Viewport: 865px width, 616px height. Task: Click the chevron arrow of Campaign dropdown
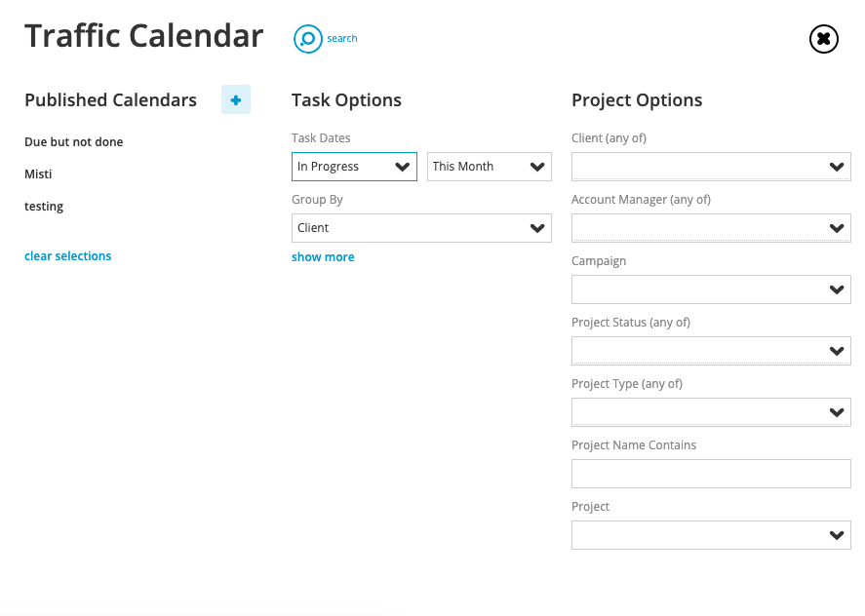pos(837,289)
